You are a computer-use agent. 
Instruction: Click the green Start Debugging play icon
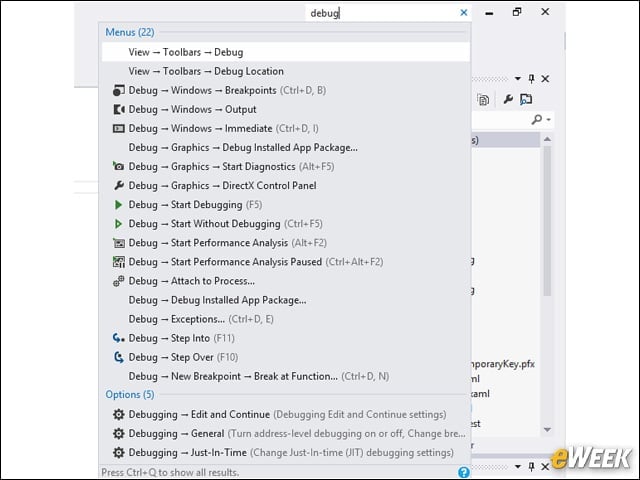coord(118,204)
